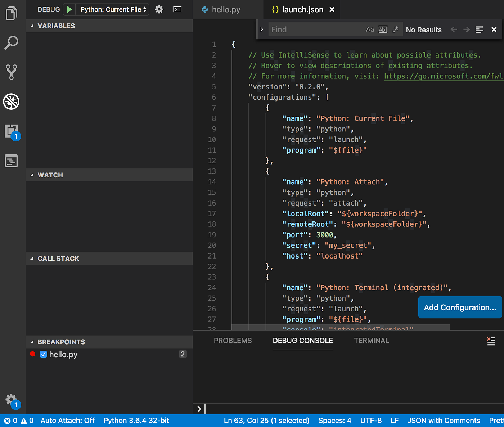Open the Extensions view showing badge 1
Image resolution: width=504 pixels, height=427 pixels.
(x=11, y=131)
